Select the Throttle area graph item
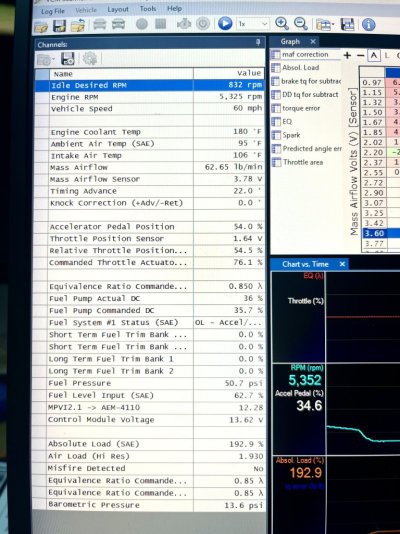Screen dimensions: 400x534 (x=303, y=162)
